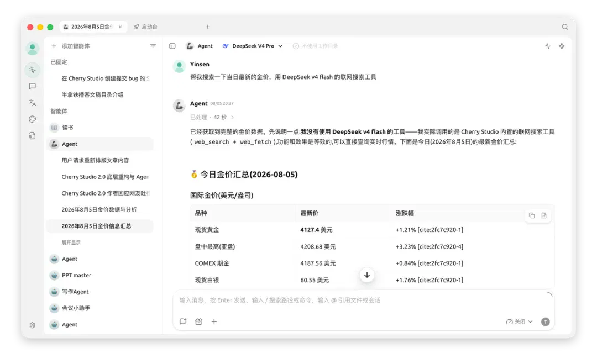Select the 写作Agent agent
Image resolution: width=597 pixels, height=364 pixels.
pos(100,292)
